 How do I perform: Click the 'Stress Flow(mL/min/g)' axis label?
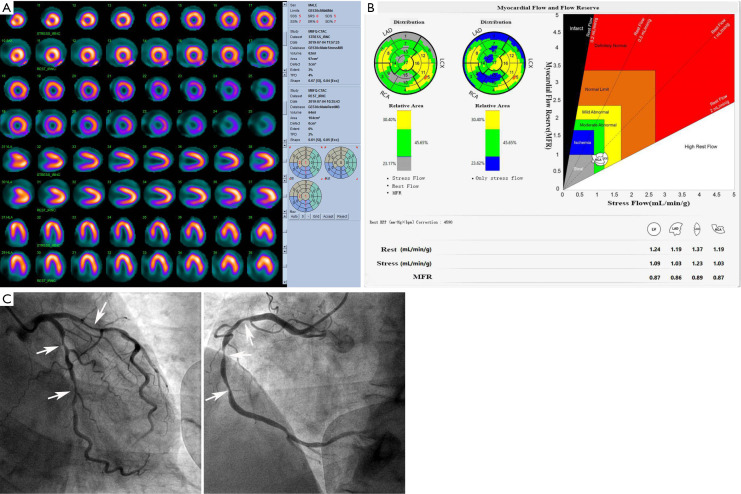[648, 203]
